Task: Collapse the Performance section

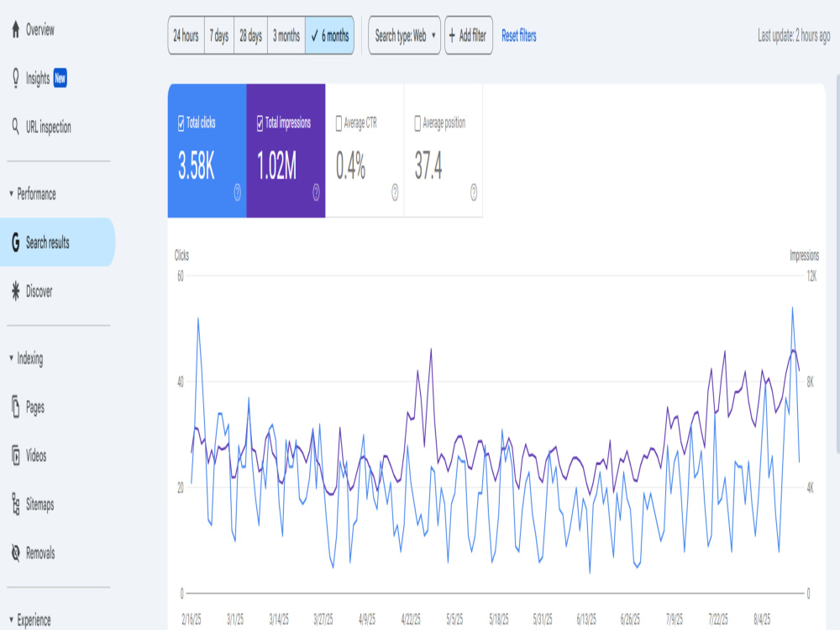Action: (11, 193)
